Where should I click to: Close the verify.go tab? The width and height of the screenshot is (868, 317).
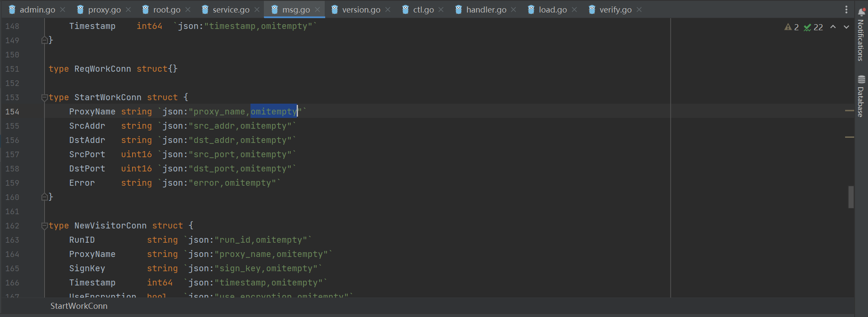point(639,10)
